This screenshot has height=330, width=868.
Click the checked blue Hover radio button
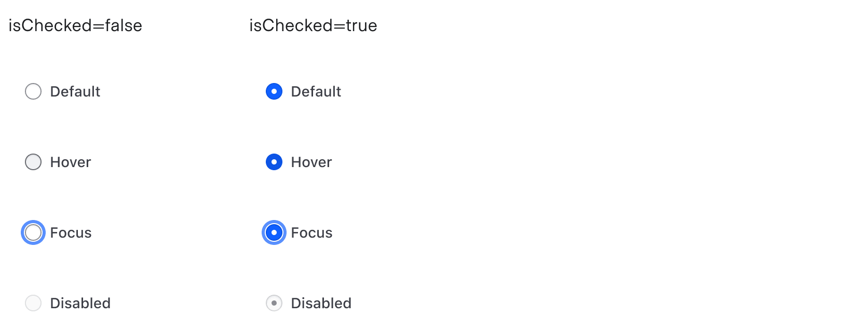tap(274, 162)
